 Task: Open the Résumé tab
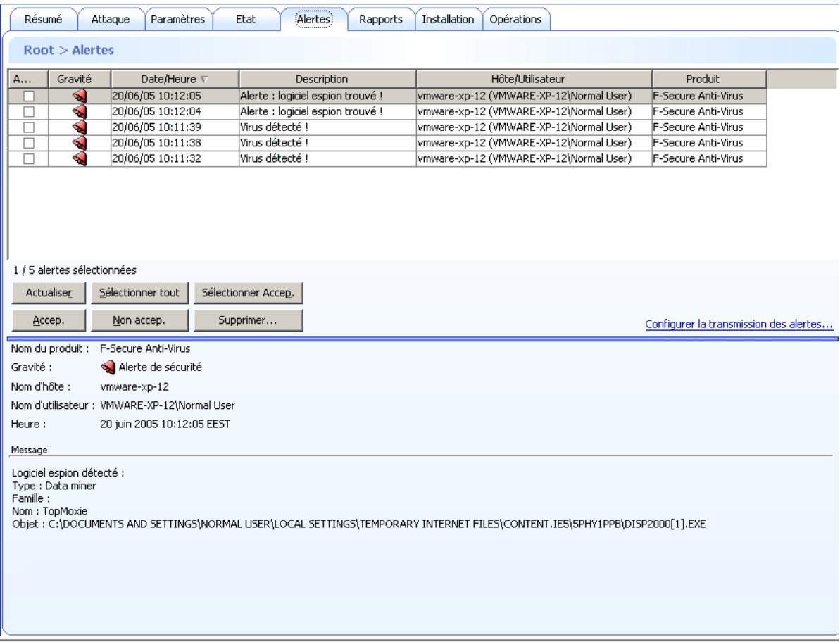[44, 19]
